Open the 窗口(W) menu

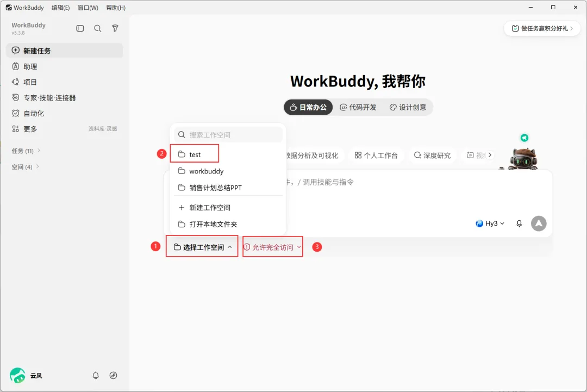coord(88,8)
